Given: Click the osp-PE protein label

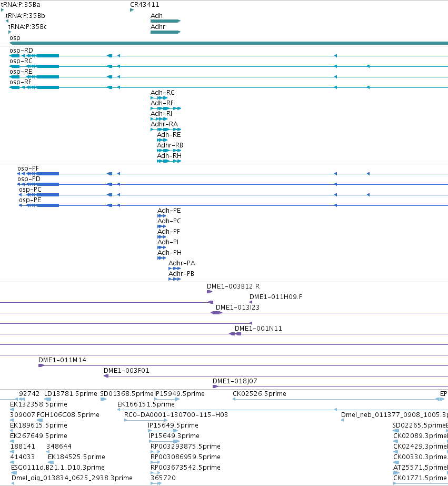Looking at the screenshot, I should pos(30,200).
